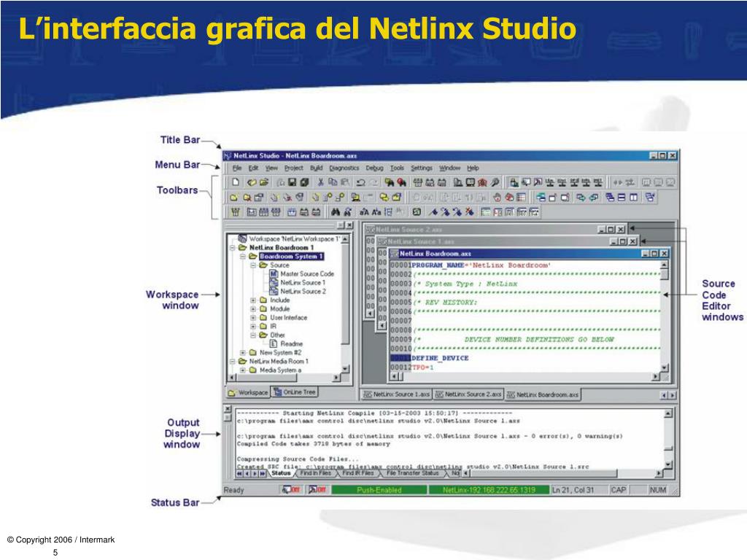Open the Window menu
Screen dimensions: 747x560
pos(449,168)
